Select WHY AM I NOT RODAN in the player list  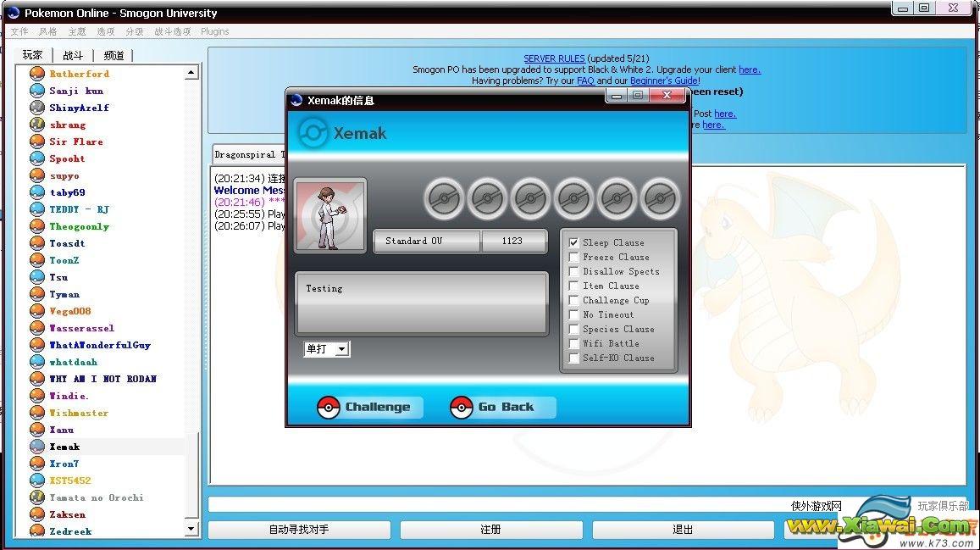click(x=103, y=379)
